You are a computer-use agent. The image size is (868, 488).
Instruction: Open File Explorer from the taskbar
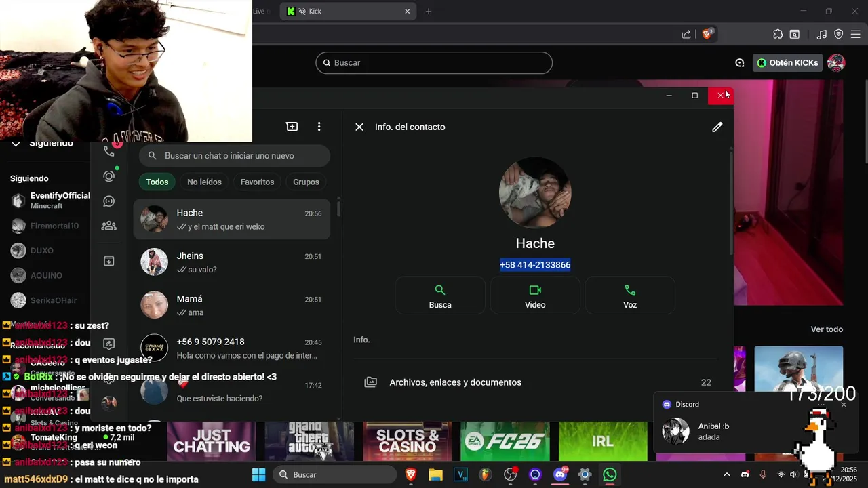tap(435, 474)
